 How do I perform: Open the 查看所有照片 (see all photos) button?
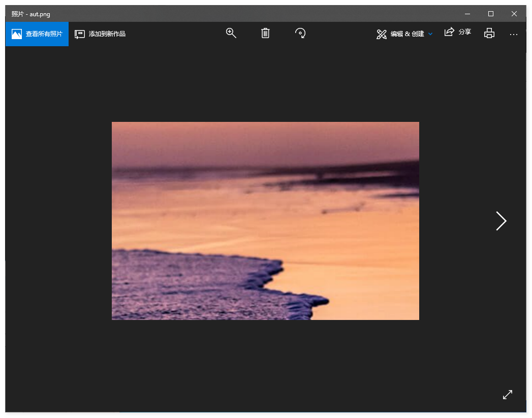click(37, 34)
